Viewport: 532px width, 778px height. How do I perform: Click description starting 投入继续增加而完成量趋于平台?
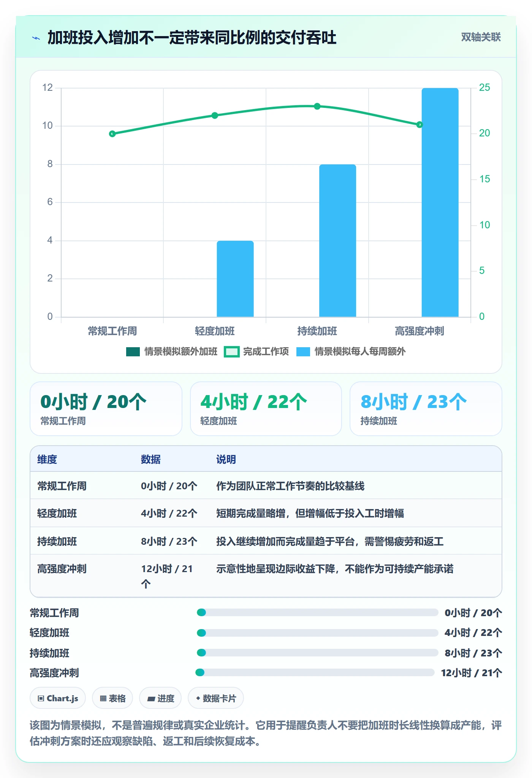330,541
